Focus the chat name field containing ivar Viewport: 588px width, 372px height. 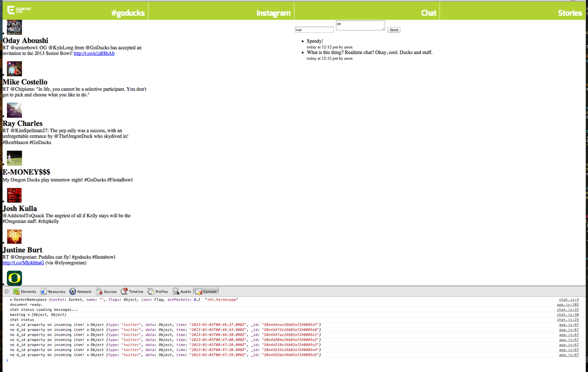pyautogui.click(x=314, y=30)
